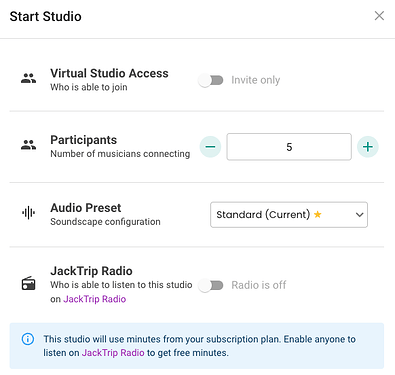Click the Audio Preset waveform icon
The image size is (395, 375).
pos(28,213)
